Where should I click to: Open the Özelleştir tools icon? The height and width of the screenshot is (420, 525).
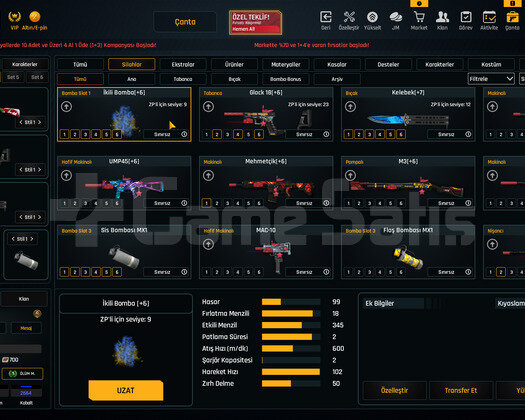tap(349, 17)
